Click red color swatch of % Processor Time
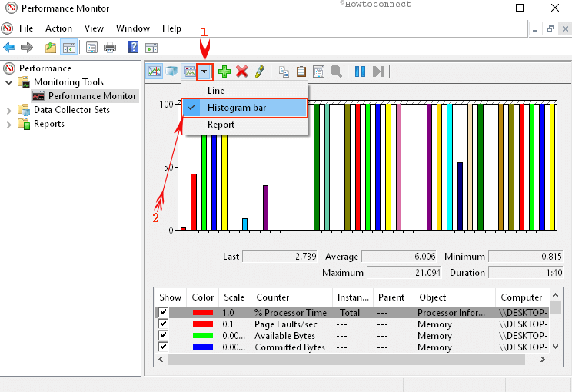The width and height of the screenshot is (572, 392). point(203,313)
